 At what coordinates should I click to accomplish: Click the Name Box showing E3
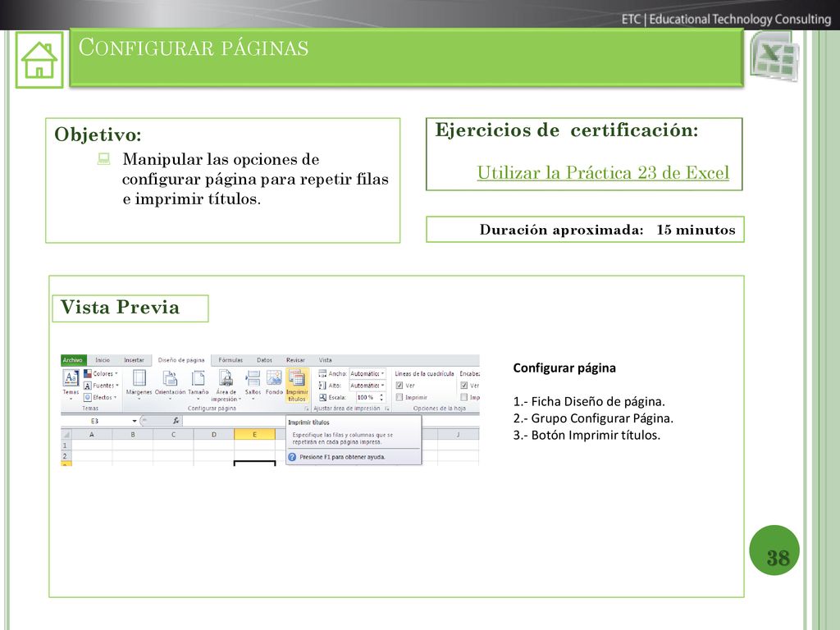97,421
